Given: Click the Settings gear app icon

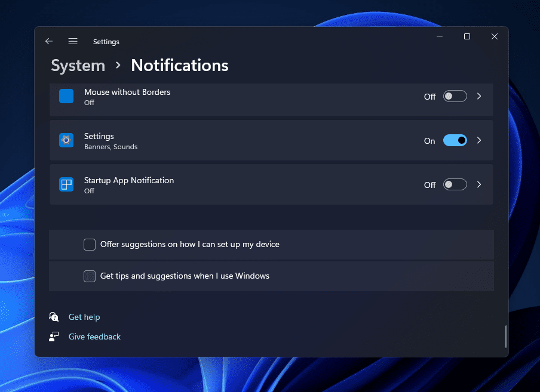Looking at the screenshot, I should 66,140.
